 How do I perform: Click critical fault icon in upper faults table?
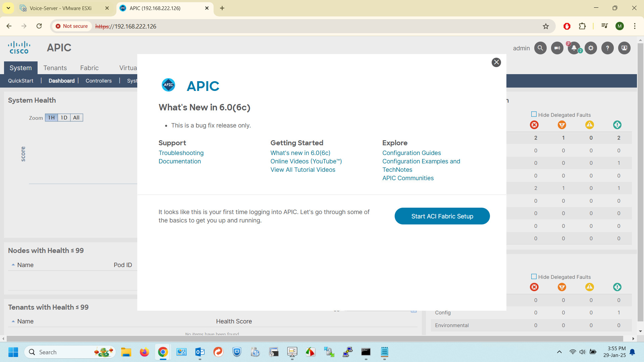click(x=534, y=125)
